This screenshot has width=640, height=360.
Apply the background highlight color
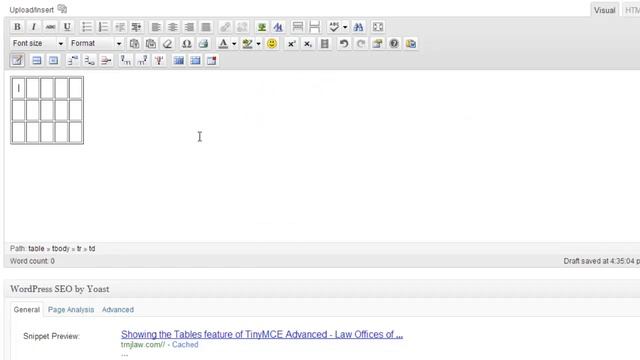pyautogui.click(x=247, y=44)
